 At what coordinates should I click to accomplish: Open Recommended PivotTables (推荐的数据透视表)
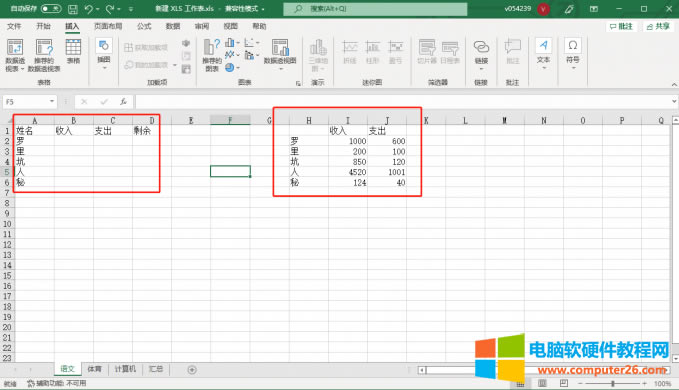pyautogui.click(x=44, y=55)
